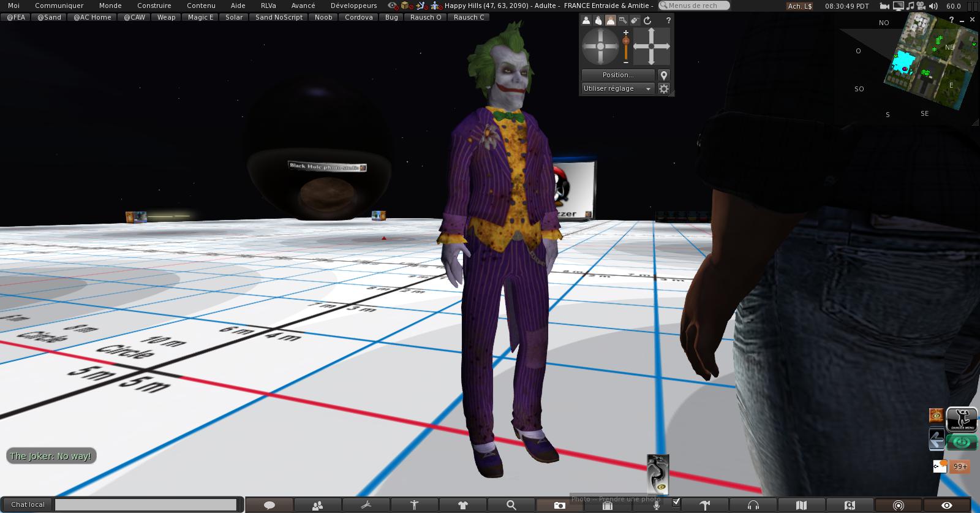The image size is (980, 513).
Task: Click the Position... button
Action: click(x=618, y=75)
